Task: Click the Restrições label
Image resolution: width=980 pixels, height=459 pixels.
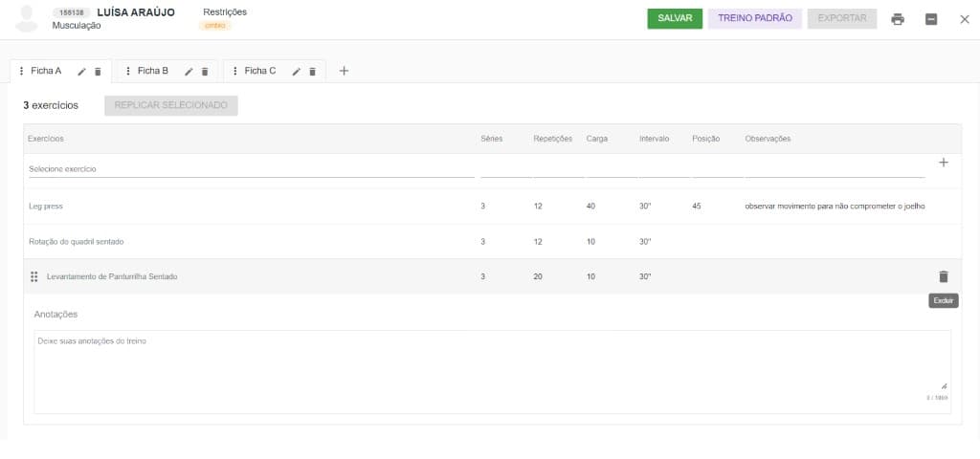Action: (225, 11)
